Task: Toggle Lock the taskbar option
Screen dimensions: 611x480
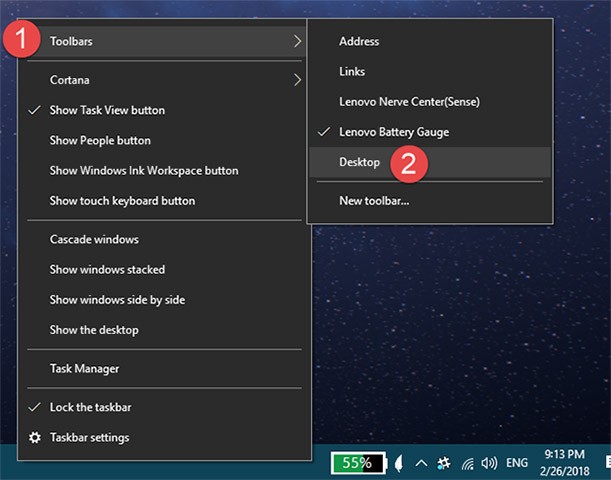Action: (90, 407)
